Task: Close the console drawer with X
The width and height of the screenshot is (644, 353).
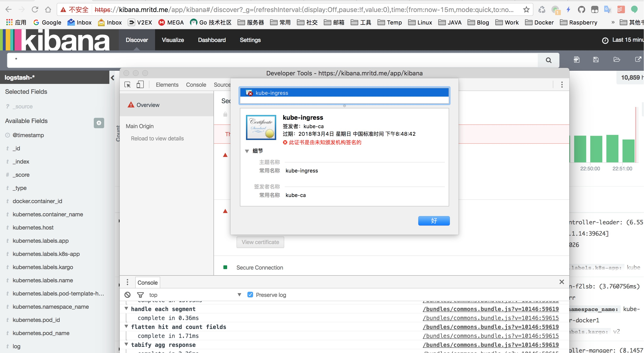Action: [x=562, y=282]
